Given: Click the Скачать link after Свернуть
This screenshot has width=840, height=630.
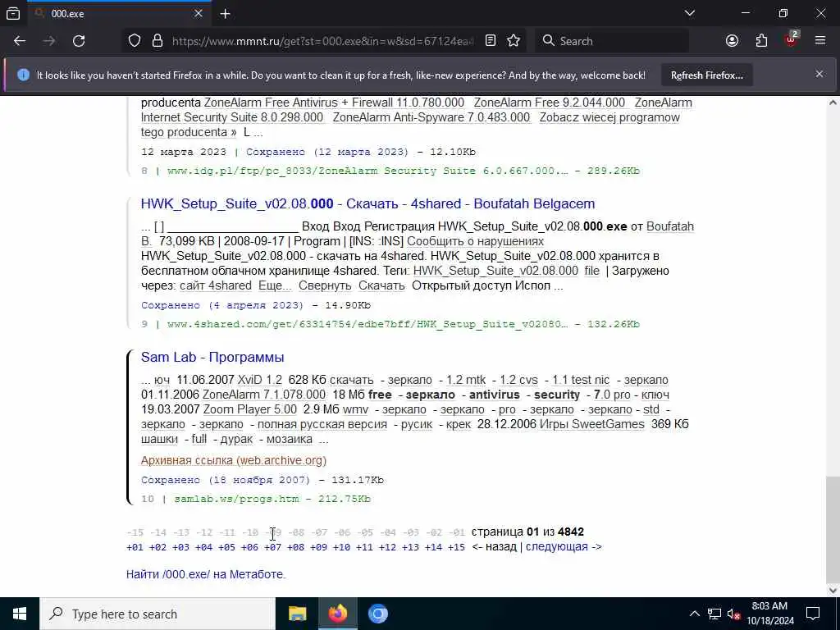Looking at the screenshot, I should (x=381, y=285).
